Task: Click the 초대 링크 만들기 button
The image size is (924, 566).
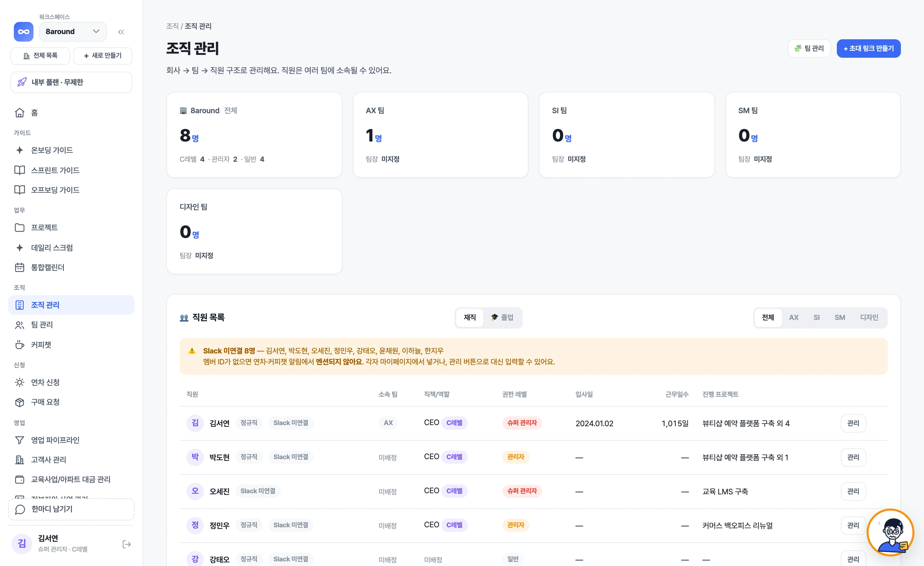Action: [869, 49]
